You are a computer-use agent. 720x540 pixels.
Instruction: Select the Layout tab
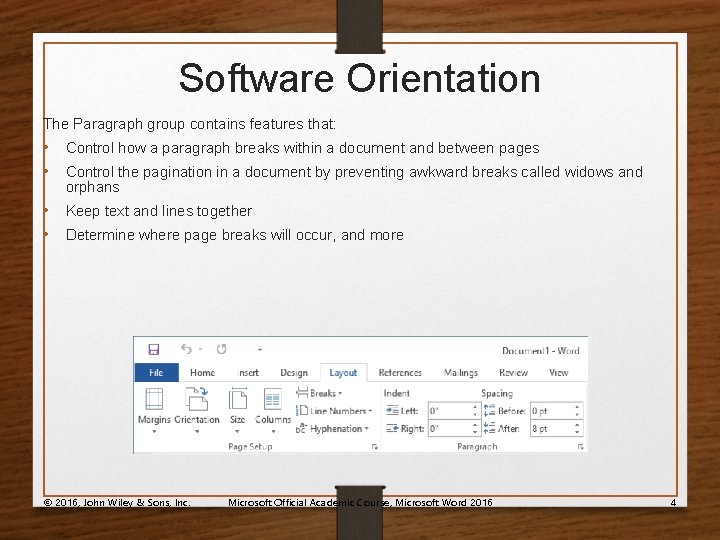tap(343, 372)
